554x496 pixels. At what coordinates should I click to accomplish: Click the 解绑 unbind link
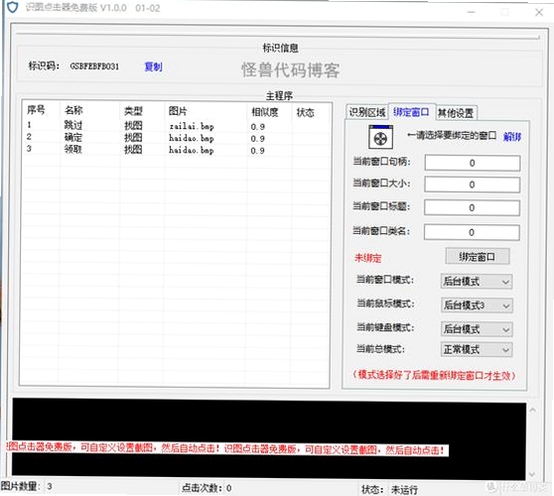coord(512,137)
